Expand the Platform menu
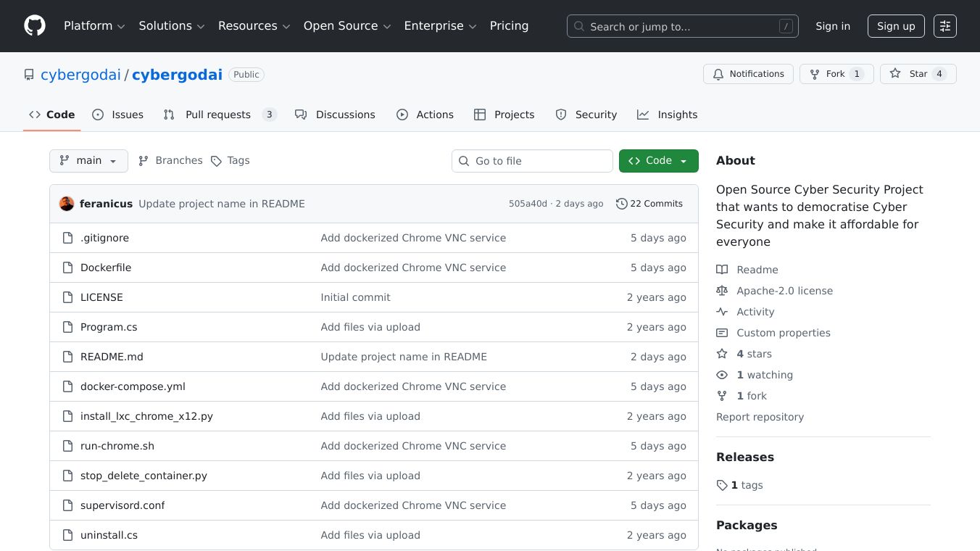This screenshot has height=551, width=980. (x=94, y=26)
